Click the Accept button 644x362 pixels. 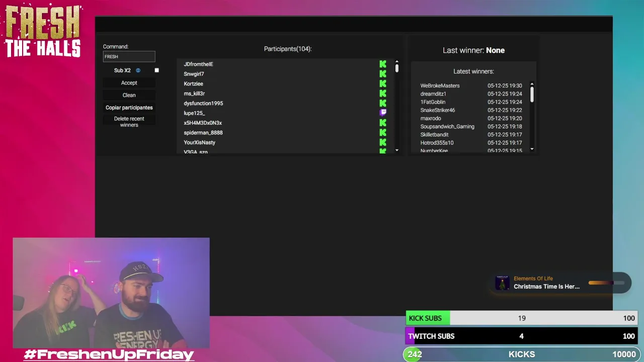click(129, 83)
